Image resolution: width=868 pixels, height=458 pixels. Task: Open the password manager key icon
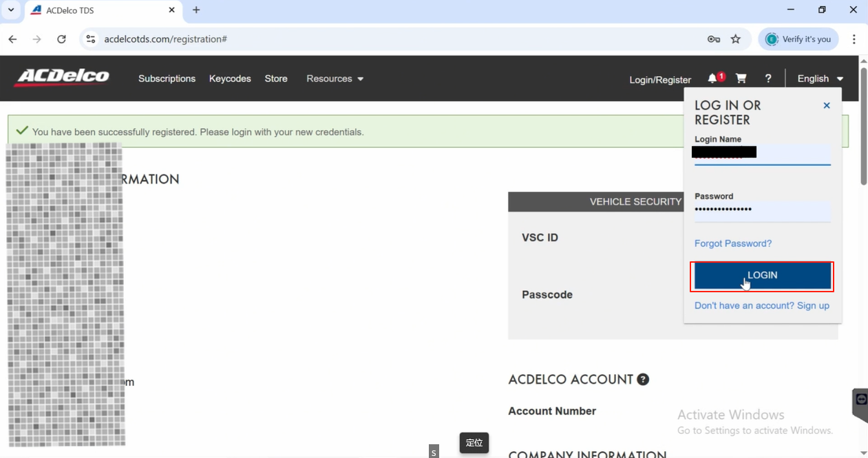pyautogui.click(x=714, y=39)
